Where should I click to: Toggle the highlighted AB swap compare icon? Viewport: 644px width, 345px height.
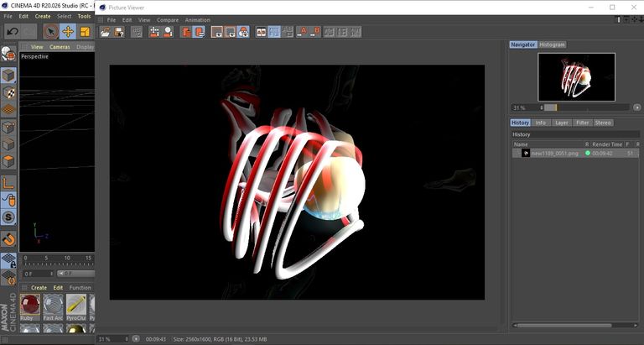pos(274,32)
